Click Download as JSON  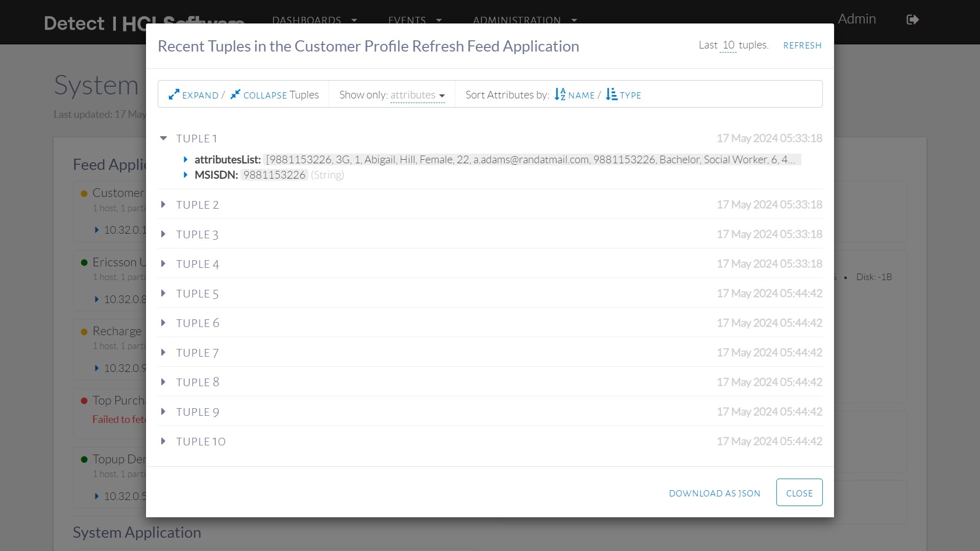(714, 493)
